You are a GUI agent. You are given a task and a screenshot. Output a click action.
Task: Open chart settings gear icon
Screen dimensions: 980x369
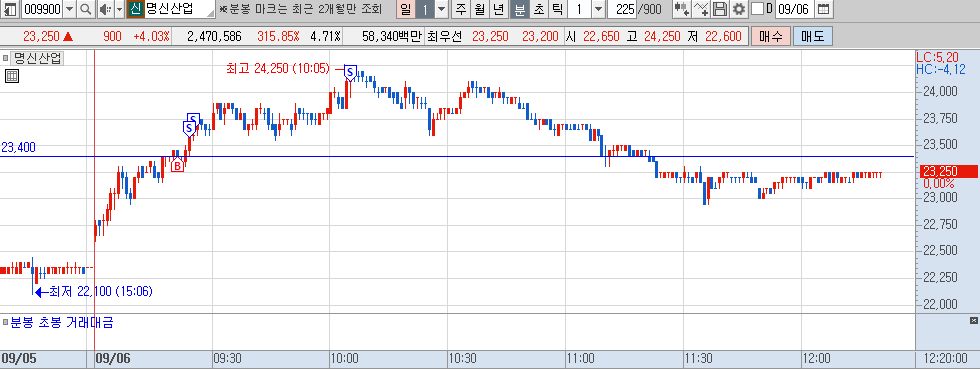[x=739, y=9]
